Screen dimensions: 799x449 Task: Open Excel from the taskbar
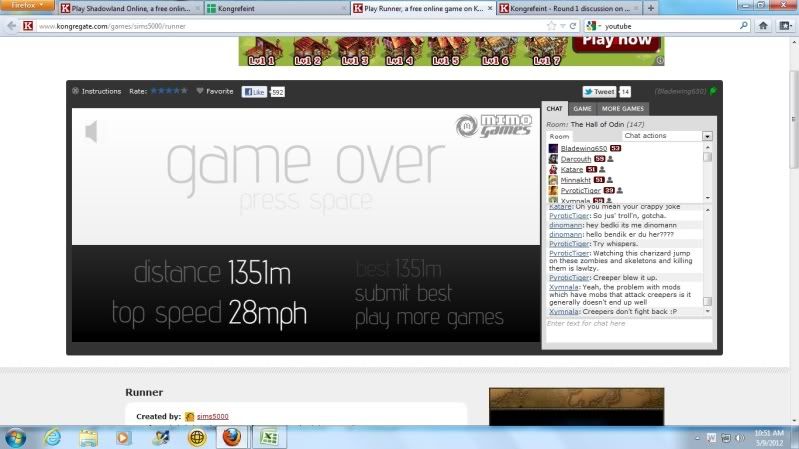pos(269,437)
